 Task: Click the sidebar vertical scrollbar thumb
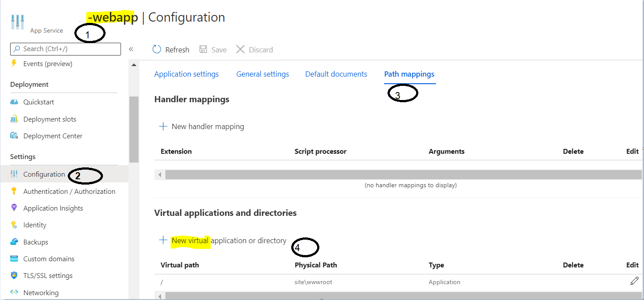134,130
